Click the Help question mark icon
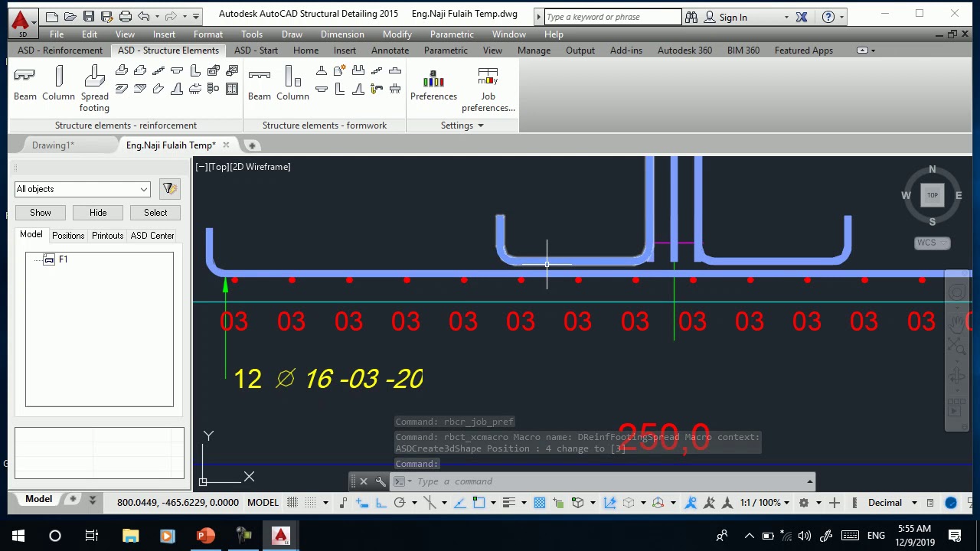 828,17
